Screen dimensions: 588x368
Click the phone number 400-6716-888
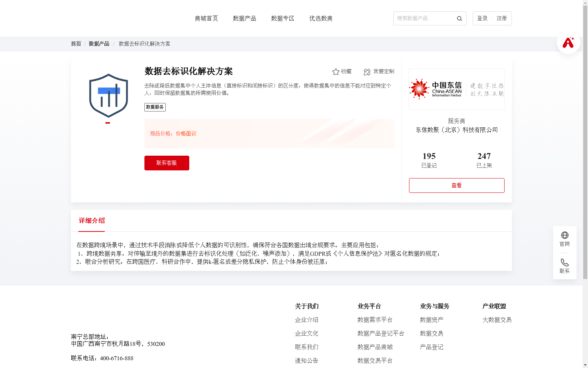click(x=116, y=358)
